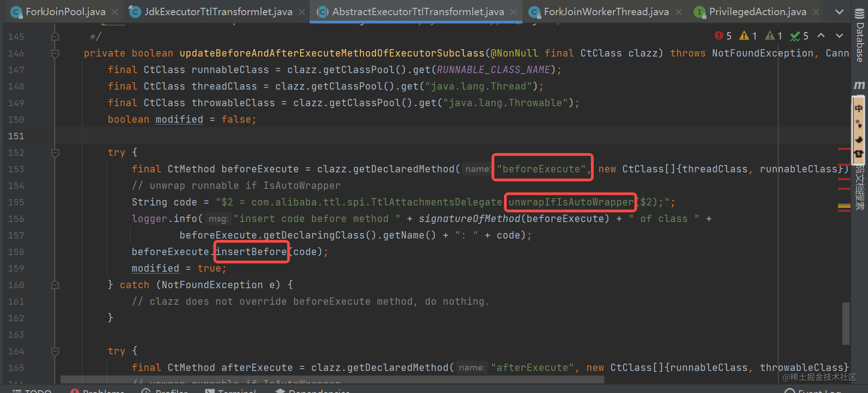This screenshot has height=393, width=868.
Task: Fold the try block at line 152
Action: (x=55, y=153)
